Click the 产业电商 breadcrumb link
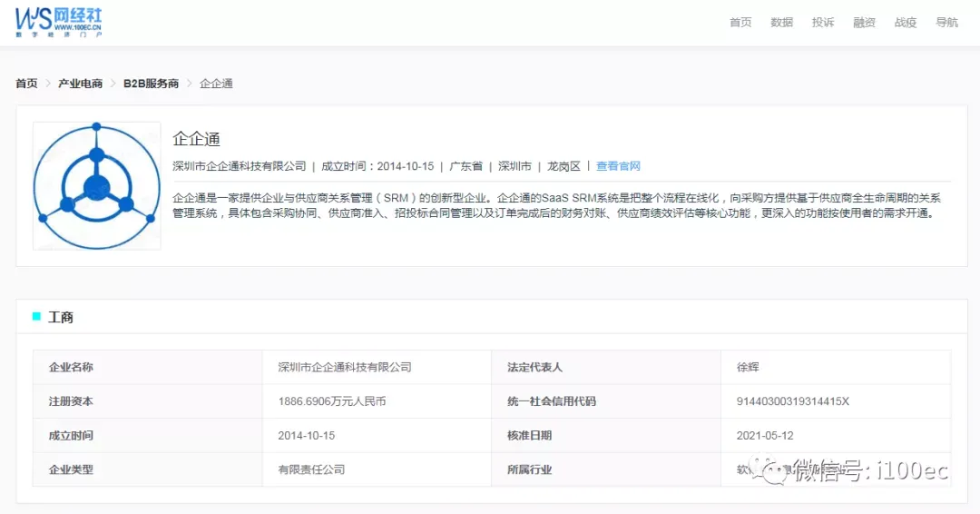The image size is (980, 514). [80, 84]
